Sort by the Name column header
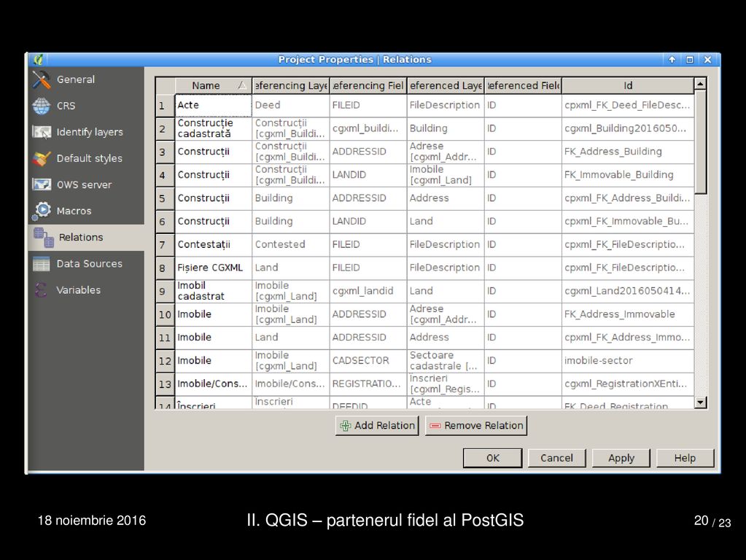This screenshot has width=746, height=560. tap(214, 85)
